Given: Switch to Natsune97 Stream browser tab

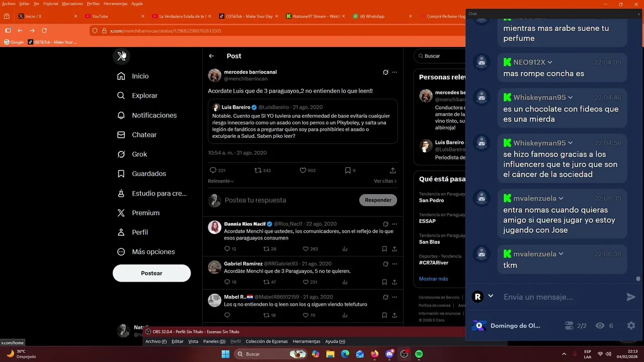Looking at the screenshot, I should [315, 16].
